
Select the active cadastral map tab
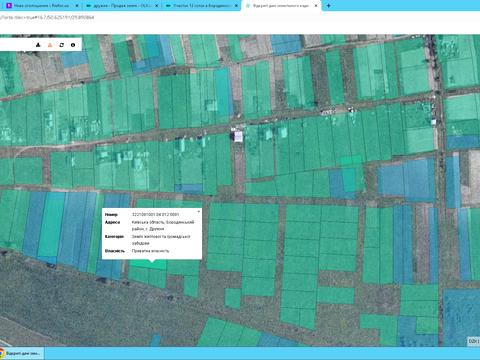pyautogui.click(x=281, y=6)
